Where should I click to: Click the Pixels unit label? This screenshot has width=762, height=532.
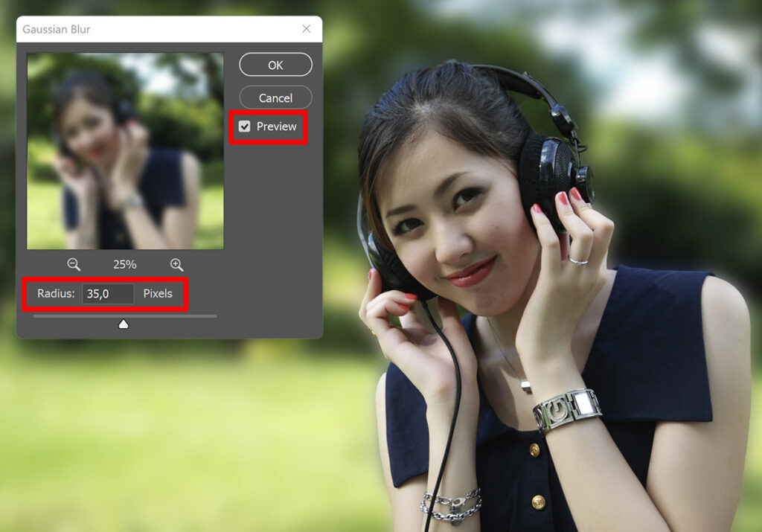(x=158, y=293)
